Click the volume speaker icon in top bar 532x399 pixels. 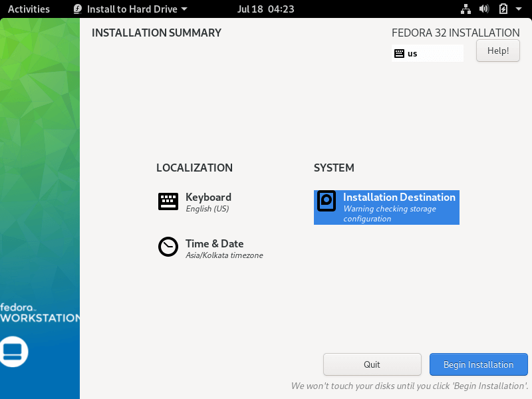pyautogui.click(x=484, y=9)
